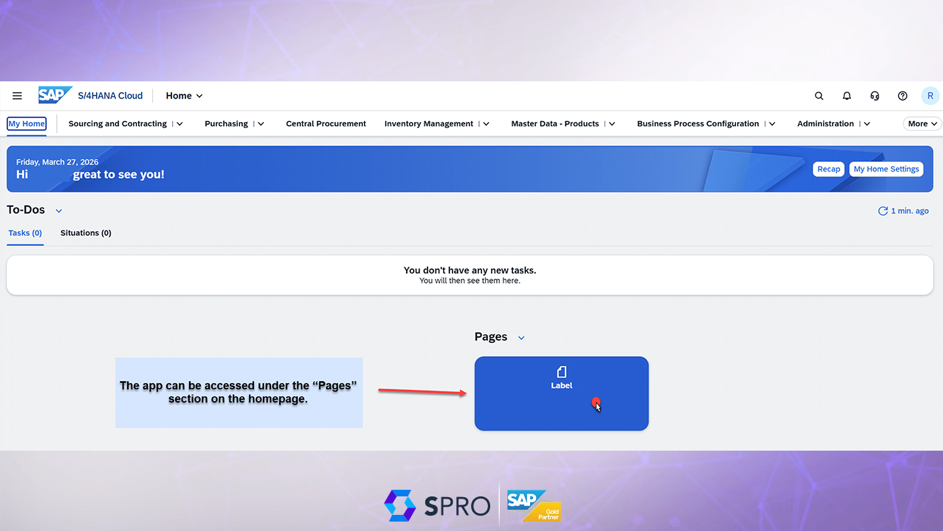Image resolution: width=943 pixels, height=531 pixels.
Task: Expand Sourcing and Contracting chevron
Action: click(179, 124)
